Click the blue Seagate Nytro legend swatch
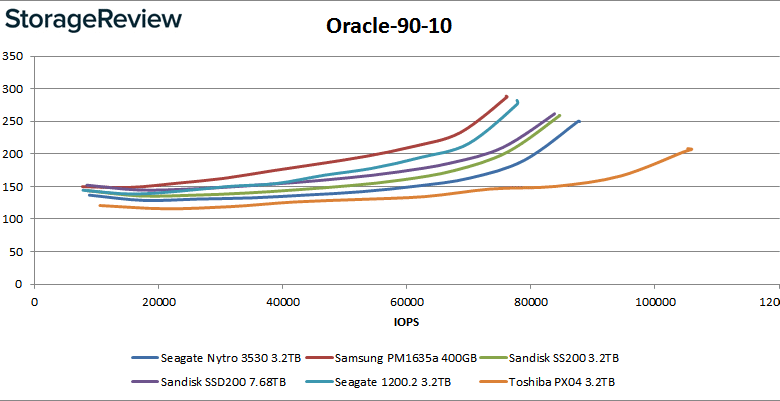The image size is (780, 401). (145, 358)
